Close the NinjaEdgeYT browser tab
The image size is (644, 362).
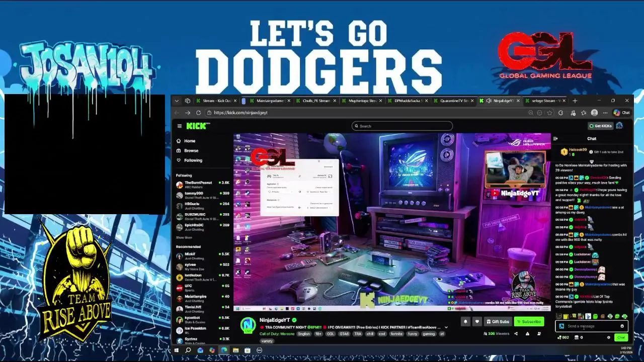click(x=517, y=101)
